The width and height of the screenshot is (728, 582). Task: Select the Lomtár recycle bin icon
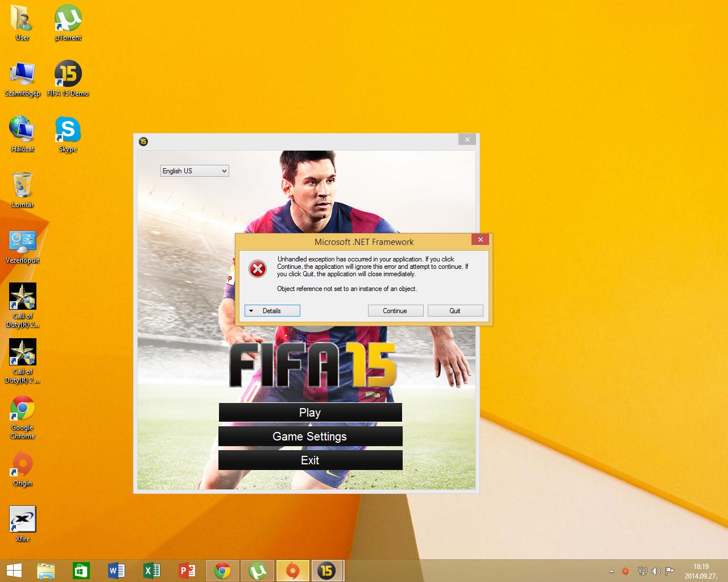pyautogui.click(x=22, y=190)
